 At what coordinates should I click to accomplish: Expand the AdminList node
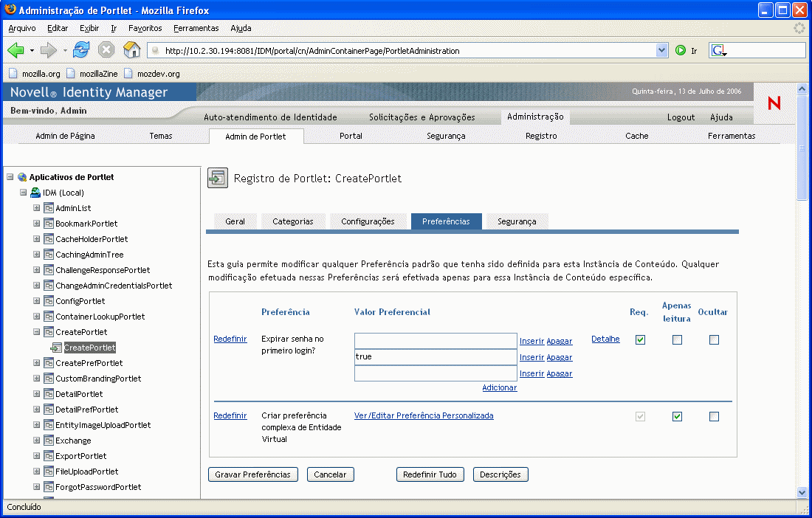pyautogui.click(x=36, y=208)
